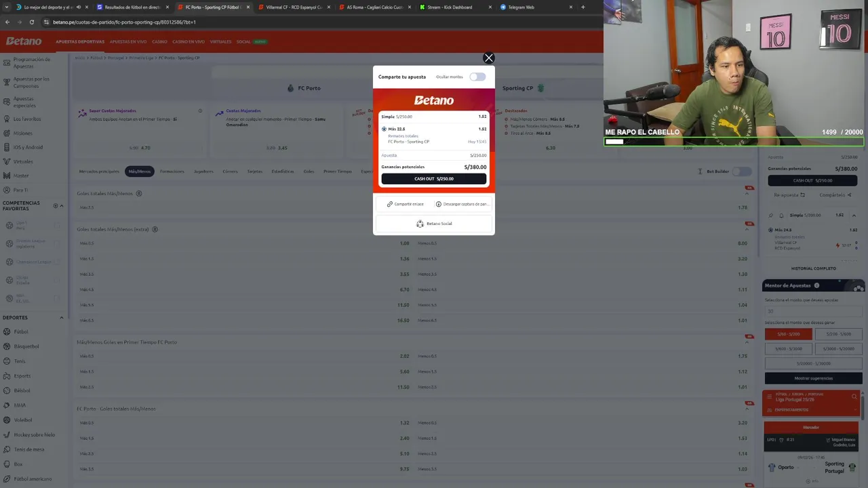Select Béisbol in sidebar

pos(22,390)
